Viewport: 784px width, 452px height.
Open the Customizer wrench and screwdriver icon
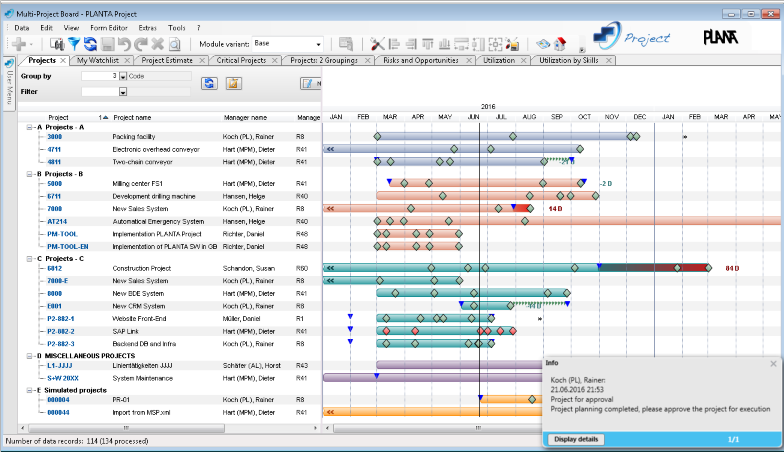click(378, 44)
